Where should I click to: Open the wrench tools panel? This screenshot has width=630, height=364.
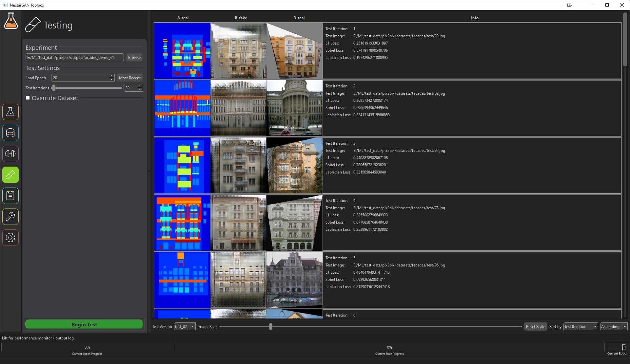point(10,217)
